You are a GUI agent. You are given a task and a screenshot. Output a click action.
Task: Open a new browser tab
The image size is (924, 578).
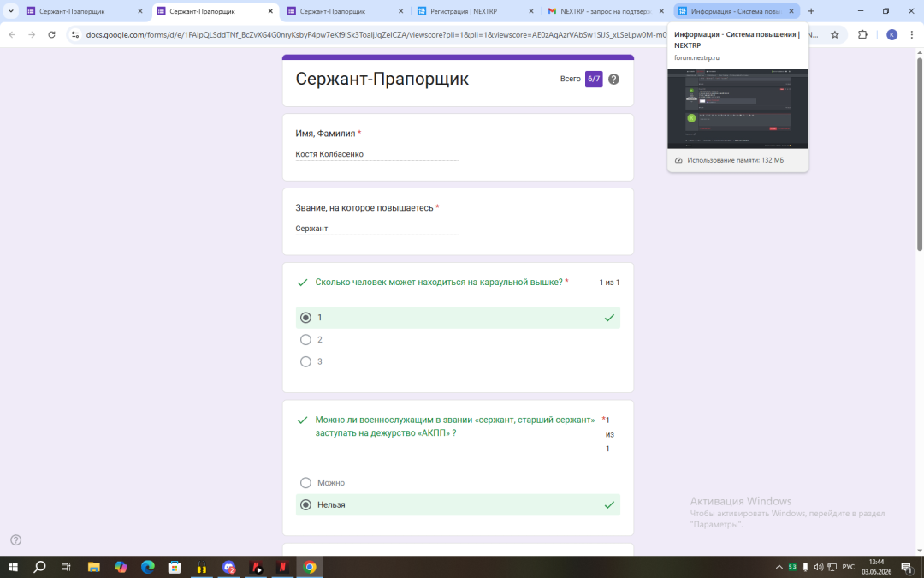[x=811, y=11]
